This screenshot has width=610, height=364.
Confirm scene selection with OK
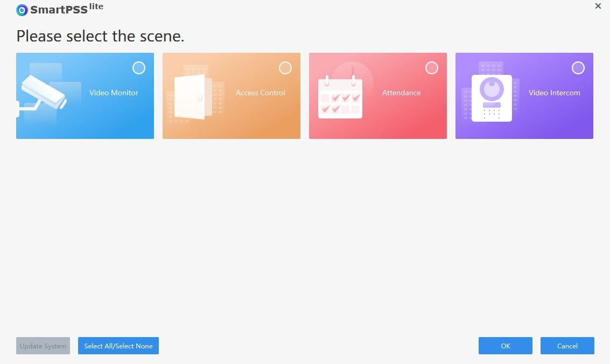(504, 346)
